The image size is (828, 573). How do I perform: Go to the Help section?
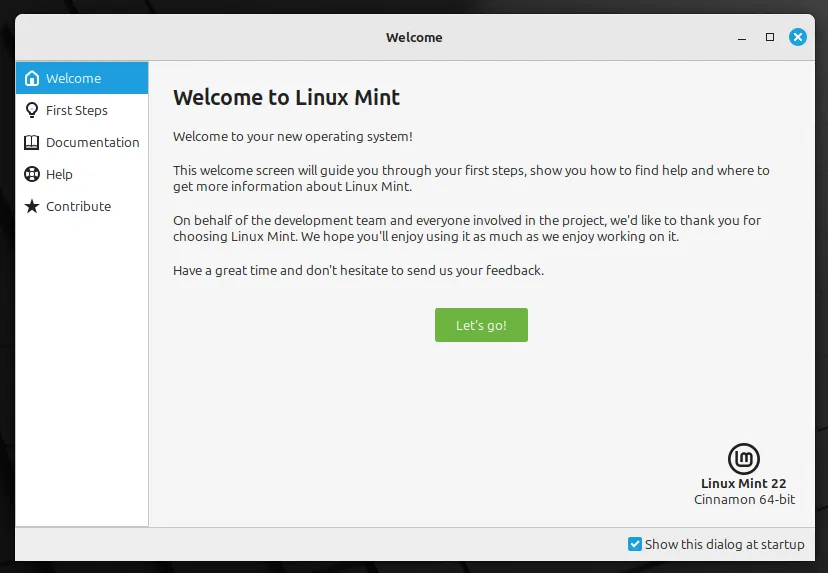coord(82,174)
